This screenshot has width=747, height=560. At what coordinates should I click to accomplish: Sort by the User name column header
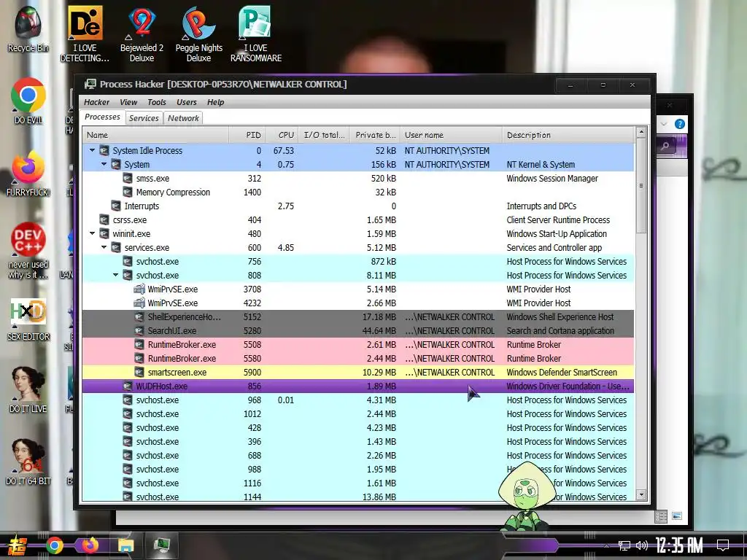[x=451, y=135]
